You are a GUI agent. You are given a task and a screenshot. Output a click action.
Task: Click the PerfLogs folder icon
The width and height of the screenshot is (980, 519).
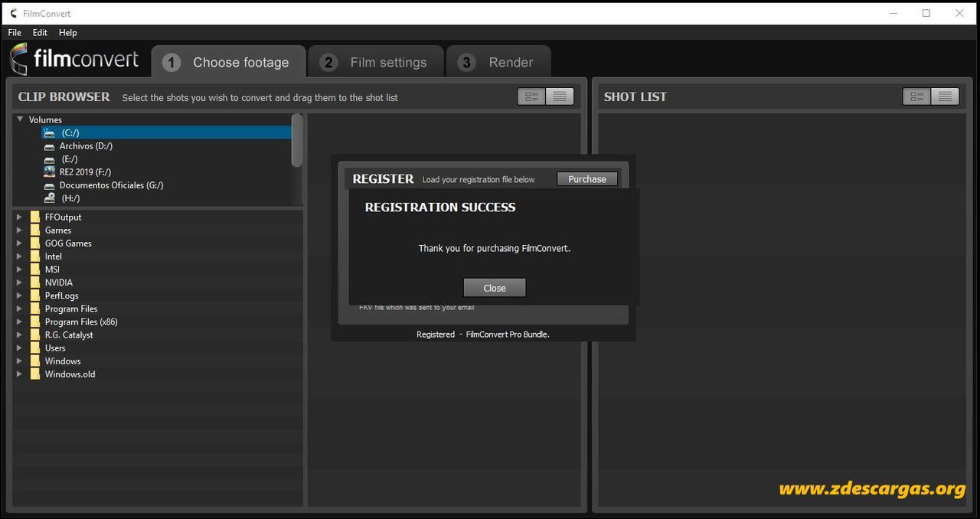click(35, 295)
